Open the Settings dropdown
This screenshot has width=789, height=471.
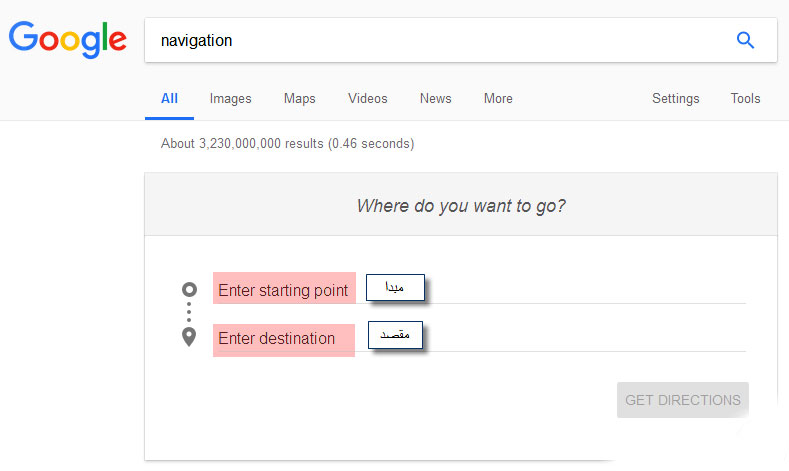tap(675, 98)
